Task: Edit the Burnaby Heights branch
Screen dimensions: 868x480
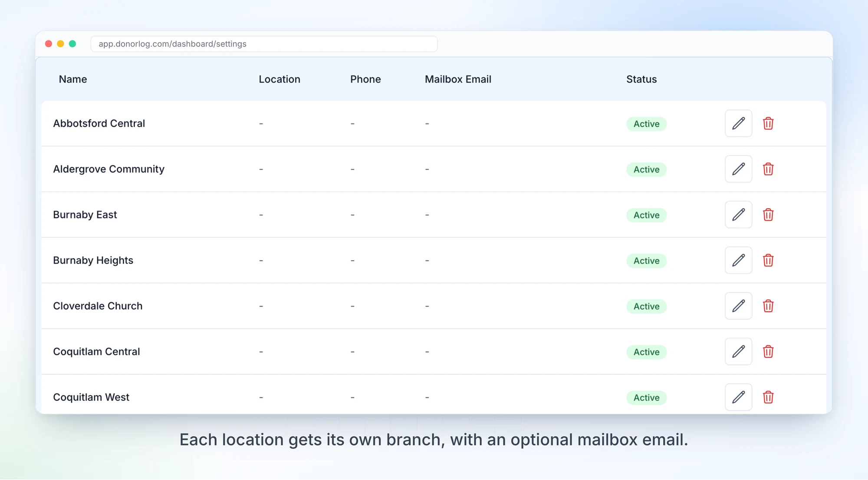Action: 738,260
